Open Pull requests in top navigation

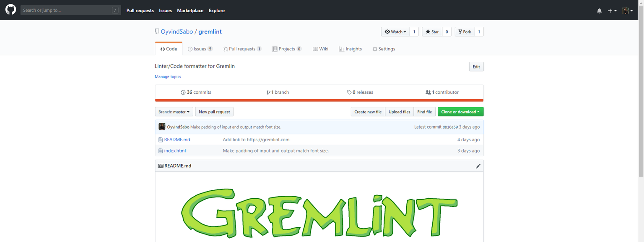pyautogui.click(x=140, y=11)
